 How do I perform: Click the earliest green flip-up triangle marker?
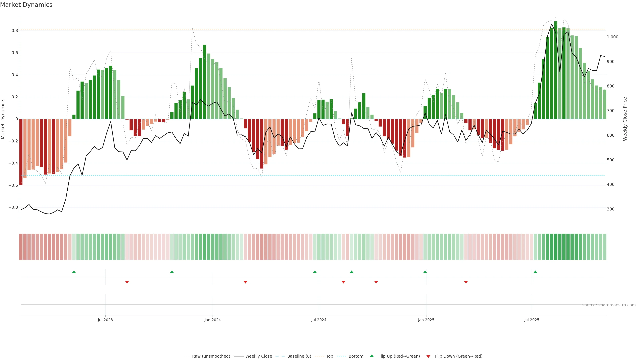pos(74,272)
